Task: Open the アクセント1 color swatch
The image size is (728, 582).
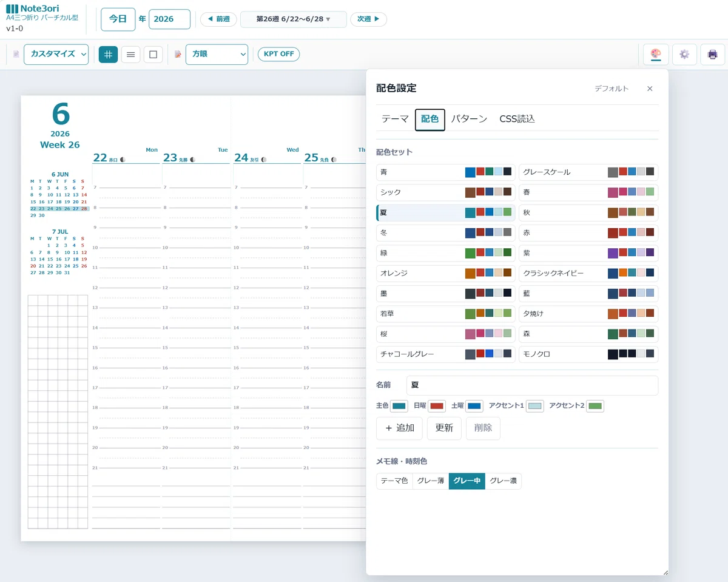Action: click(535, 406)
